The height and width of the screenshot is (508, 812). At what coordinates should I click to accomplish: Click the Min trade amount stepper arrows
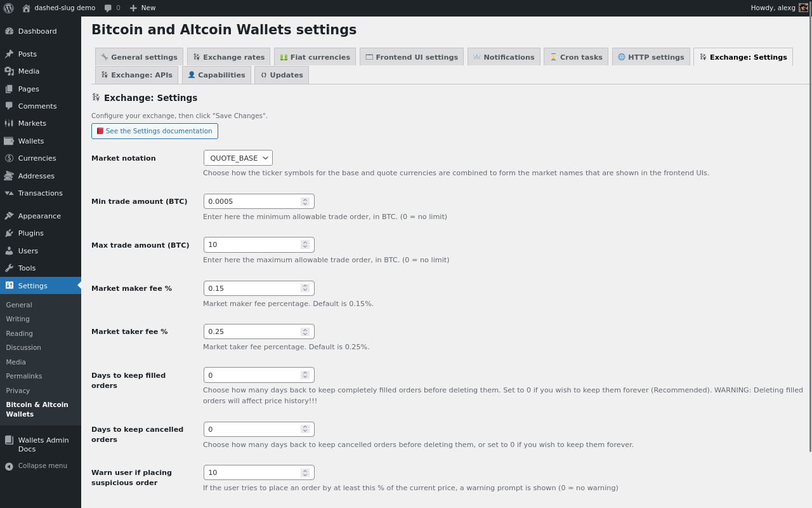(305, 201)
